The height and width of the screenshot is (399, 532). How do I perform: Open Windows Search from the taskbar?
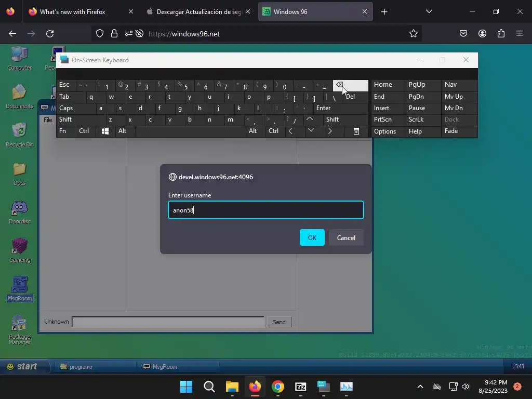click(209, 387)
